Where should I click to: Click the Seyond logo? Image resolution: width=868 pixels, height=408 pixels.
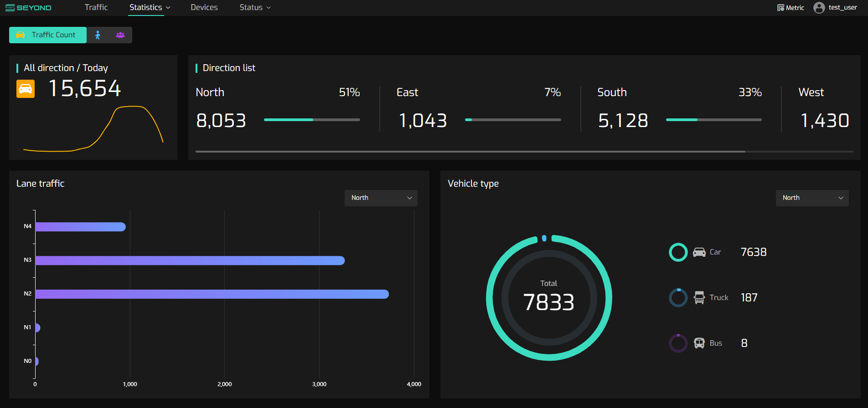pyautogui.click(x=28, y=8)
